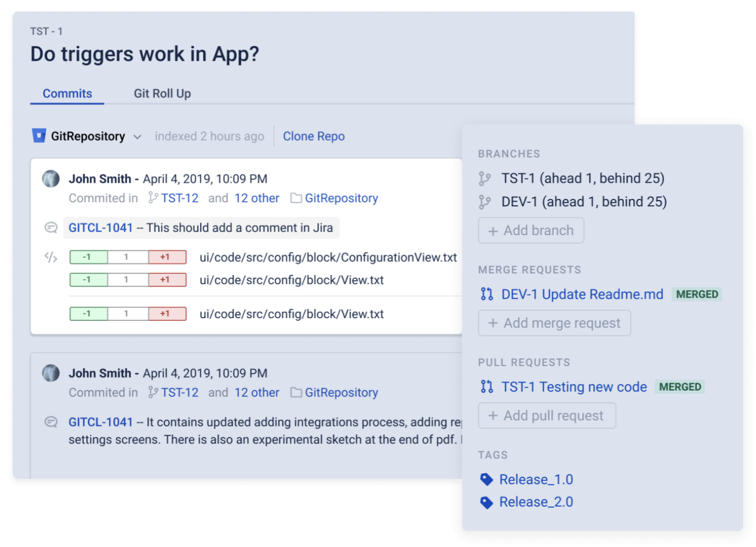Click the Bitbucket icon beside GitRepository
The image size is (756, 547).
tap(39, 136)
